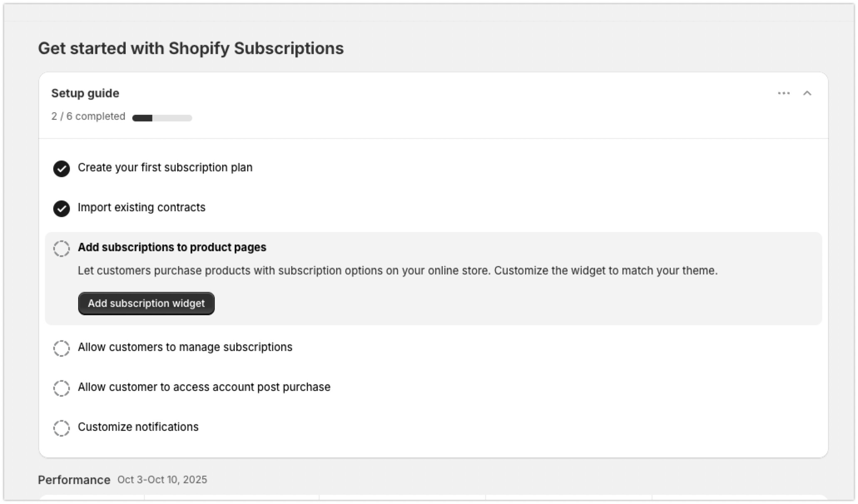Expand the 'Customize notifications' step
The width and height of the screenshot is (858, 504).
coord(138,427)
